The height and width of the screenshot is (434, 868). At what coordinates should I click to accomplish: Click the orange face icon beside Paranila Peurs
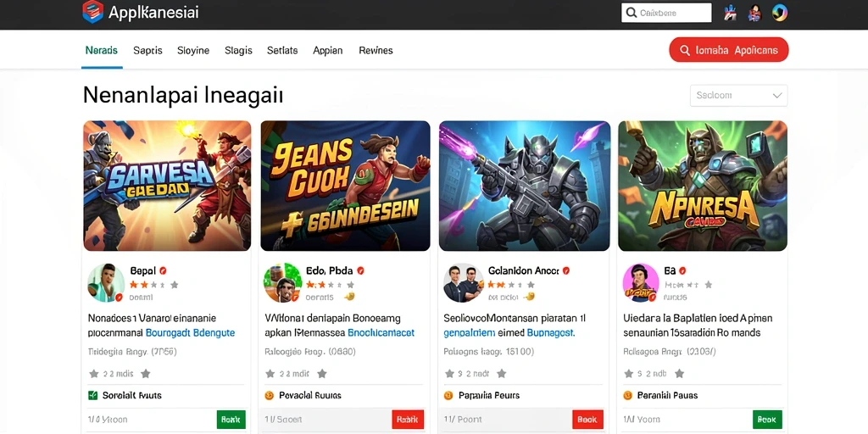pyautogui.click(x=448, y=395)
